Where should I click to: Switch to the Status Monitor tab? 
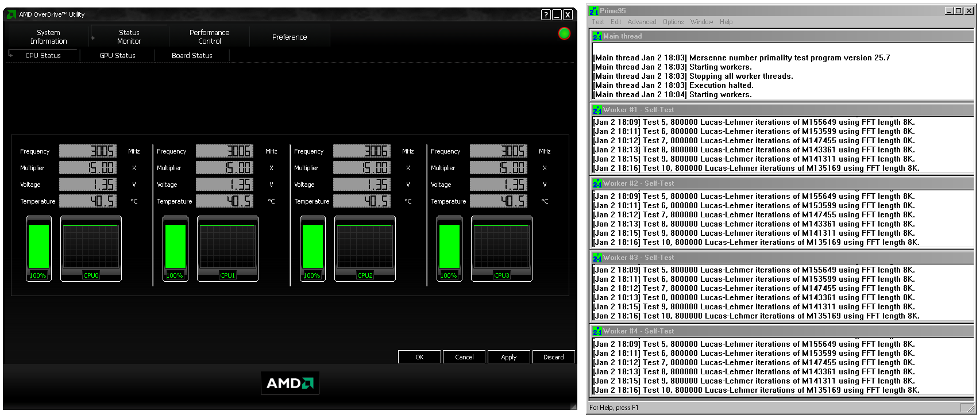(129, 37)
